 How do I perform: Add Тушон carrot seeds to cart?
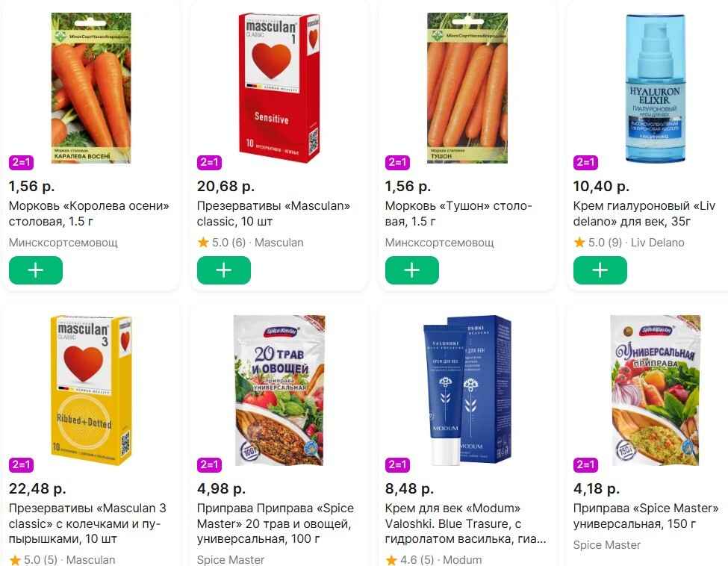click(x=412, y=270)
